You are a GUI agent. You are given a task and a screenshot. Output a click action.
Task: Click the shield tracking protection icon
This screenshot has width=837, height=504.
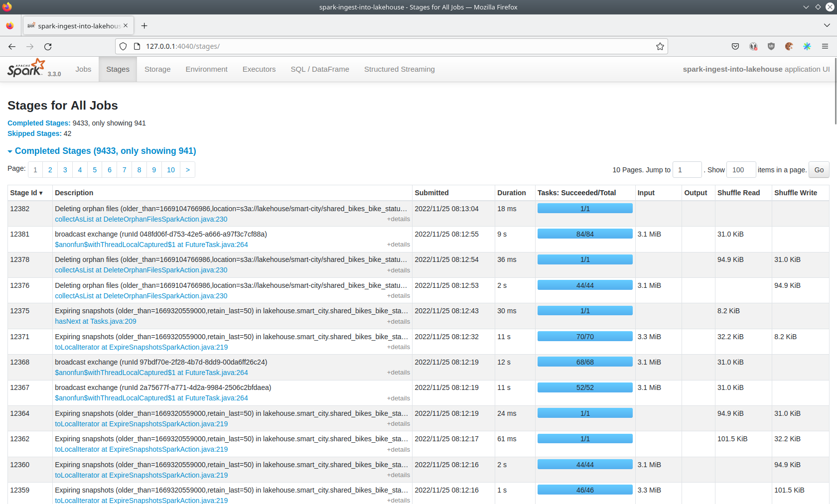point(123,46)
